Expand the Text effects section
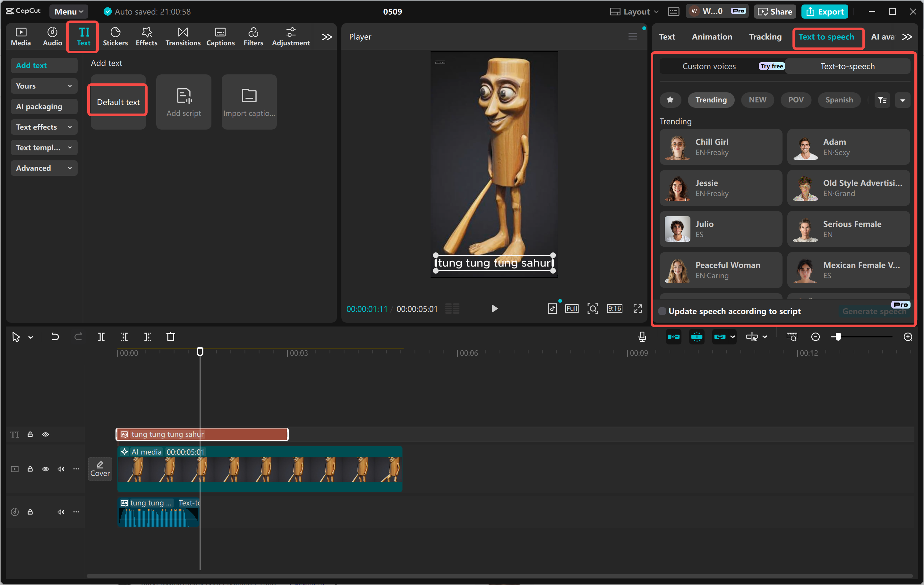 (44, 127)
